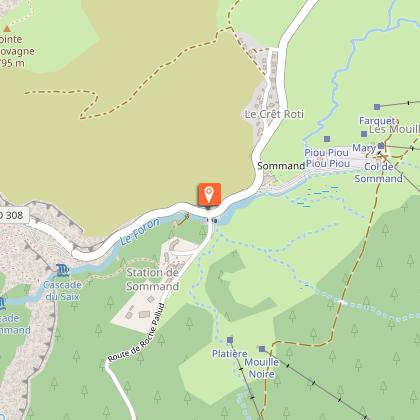Click the Cascade du Saix text label
This screenshot has height=420, width=420.
click(62, 291)
